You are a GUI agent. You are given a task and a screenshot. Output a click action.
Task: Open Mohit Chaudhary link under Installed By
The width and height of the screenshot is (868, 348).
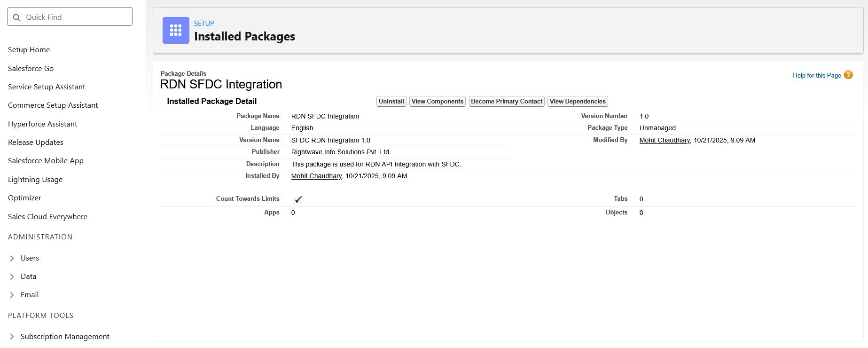pos(316,176)
